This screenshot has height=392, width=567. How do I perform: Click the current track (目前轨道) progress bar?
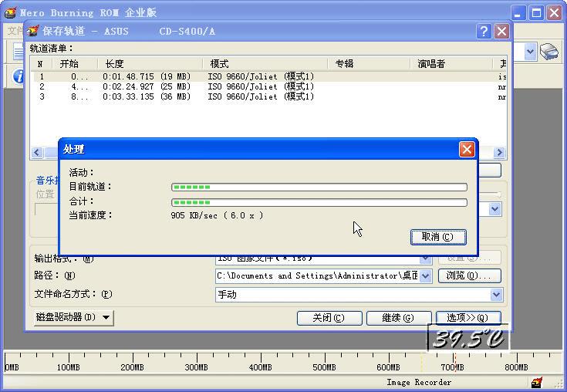[x=319, y=187]
